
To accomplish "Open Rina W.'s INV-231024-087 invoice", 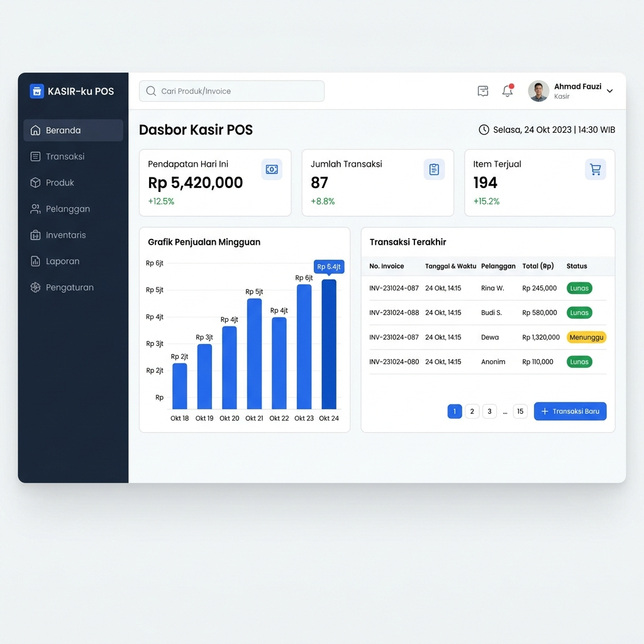I will [394, 288].
